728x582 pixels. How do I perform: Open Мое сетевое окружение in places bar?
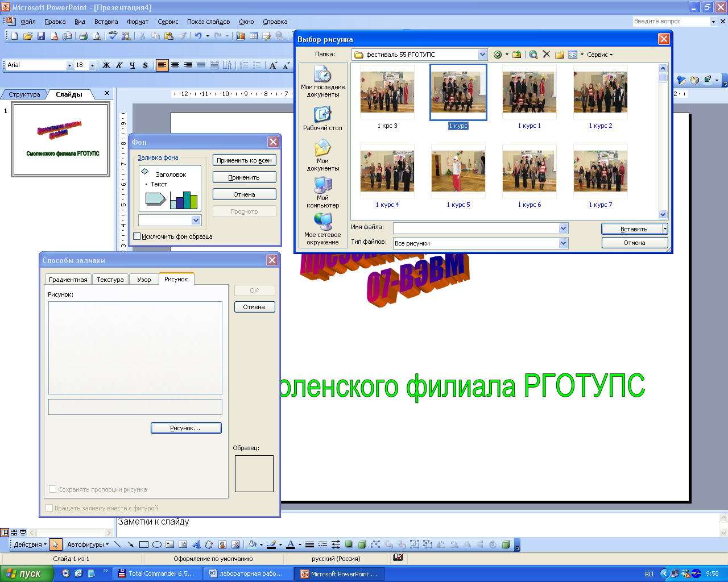(322, 229)
